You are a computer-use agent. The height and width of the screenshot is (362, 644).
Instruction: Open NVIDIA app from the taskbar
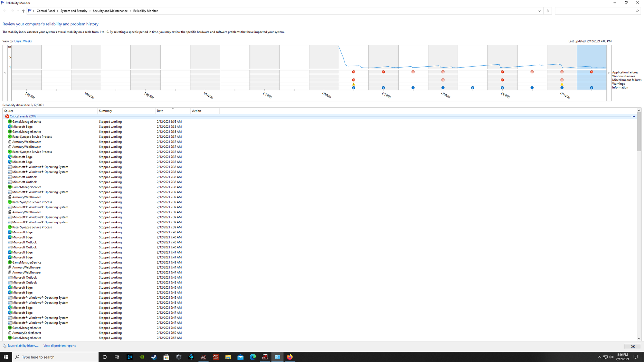[142, 357]
